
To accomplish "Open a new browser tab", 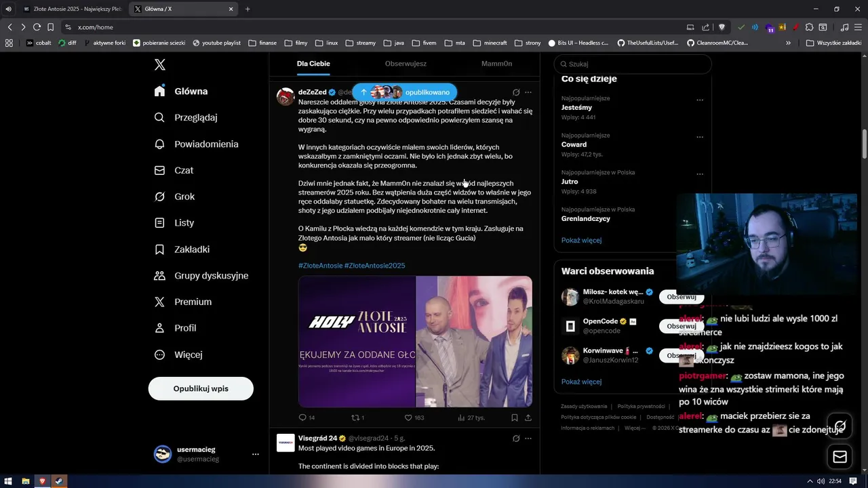I will point(248,9).
